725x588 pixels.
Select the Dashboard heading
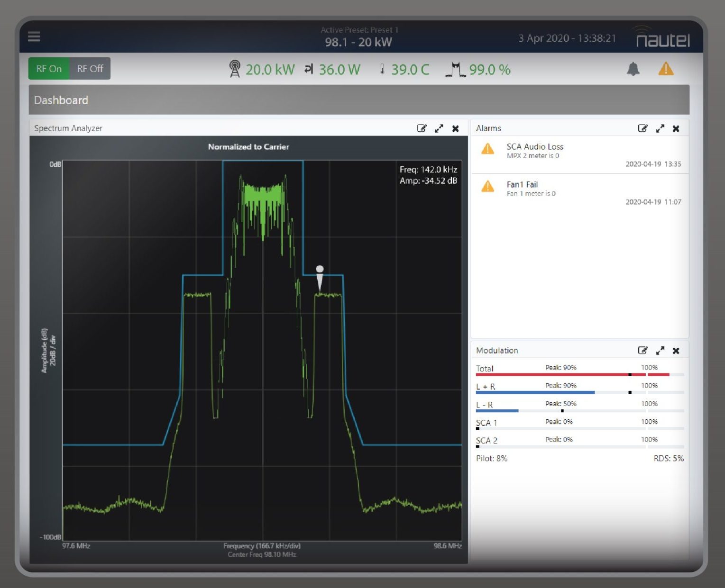coord(61,100)
